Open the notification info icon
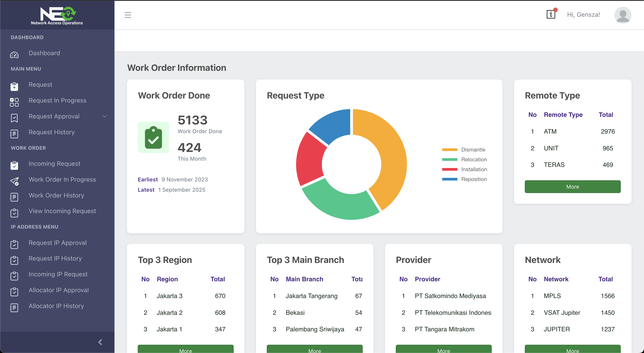The height and width of the screenshot is (353, 644). [x=551, y=15]
